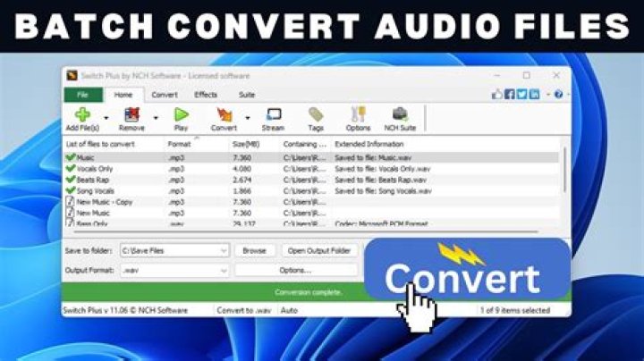Click the vertical scrollbar of file list
Screen dimensions: 644x361
[564, 172]
